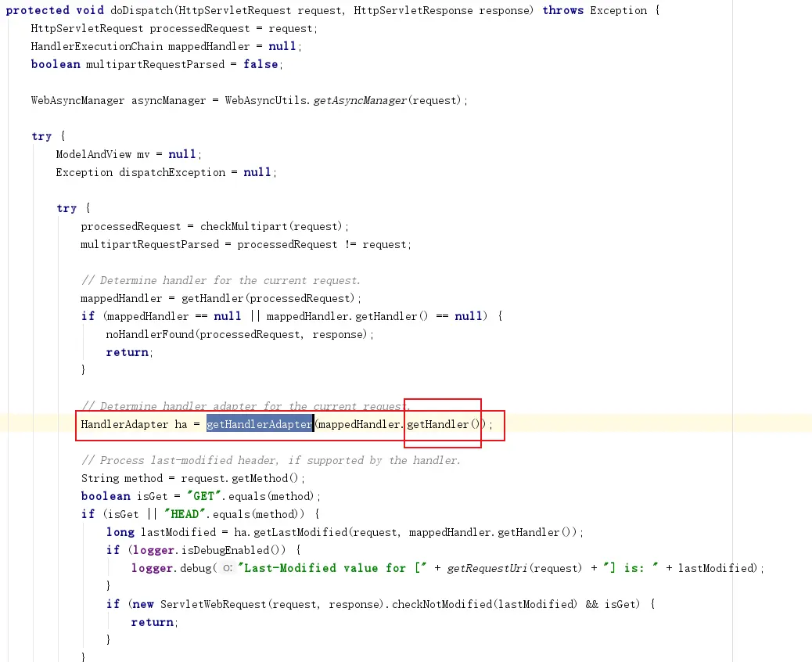Click the '&&' operator before isGet
The image size is (812, 662).
click(x=591, y=604)
